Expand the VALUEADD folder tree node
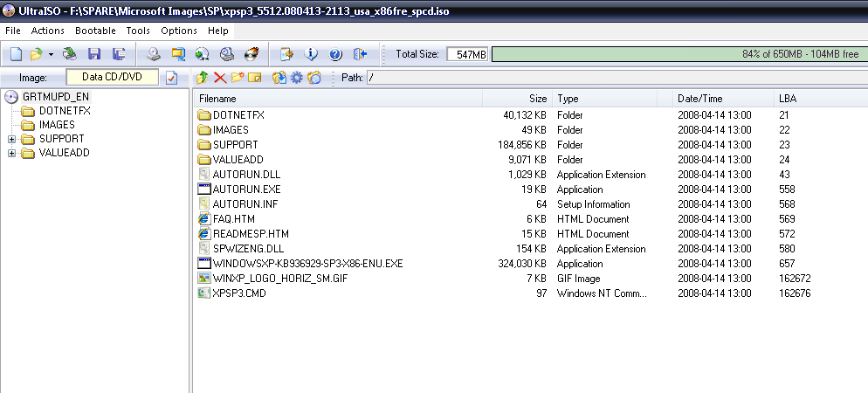 click(11, 154)
